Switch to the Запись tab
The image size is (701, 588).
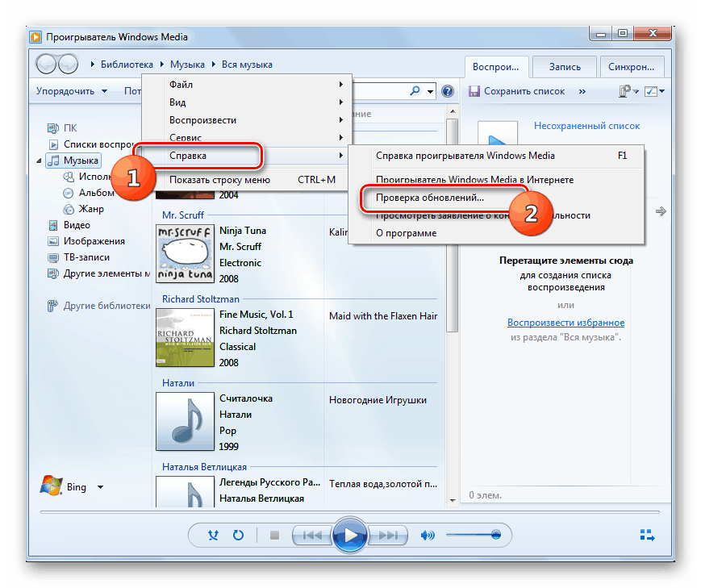564,66
